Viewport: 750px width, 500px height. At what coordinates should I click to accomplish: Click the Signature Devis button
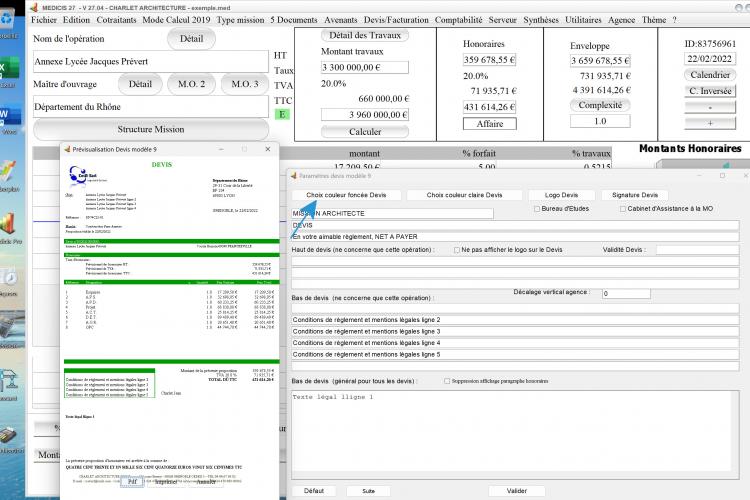(635, 195)
